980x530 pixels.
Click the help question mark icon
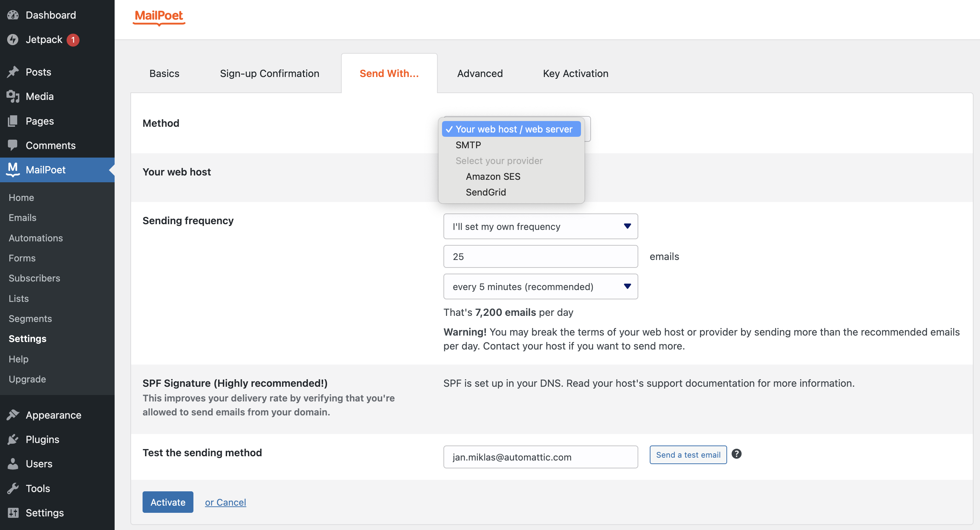[x=736, y=454]
